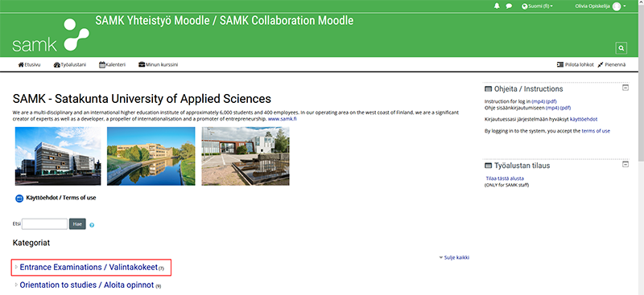
Task: Open the search help question icon
Action: coord(92,225)
